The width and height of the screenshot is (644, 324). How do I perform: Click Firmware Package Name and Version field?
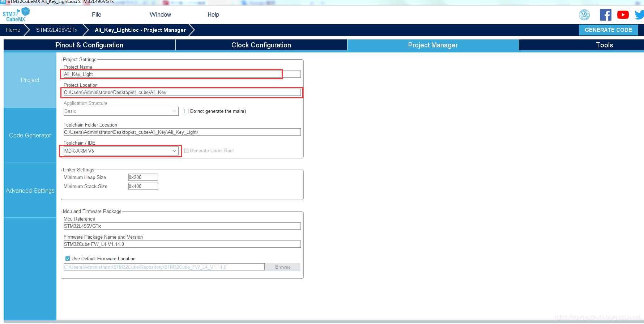pos(182,244)
